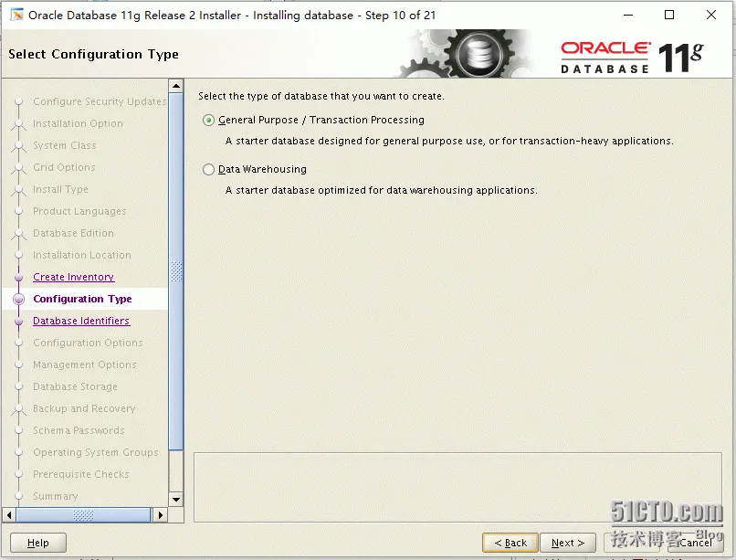Click the horizontal scroll right arrow
736x560 pixels.
[x=160, y=515]
